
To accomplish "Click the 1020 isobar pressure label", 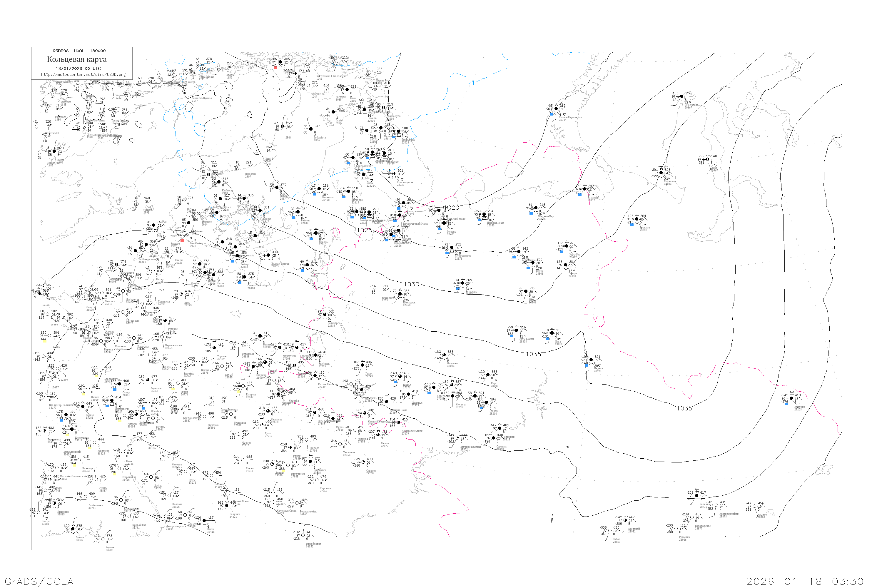I will (x=452, y=208).
